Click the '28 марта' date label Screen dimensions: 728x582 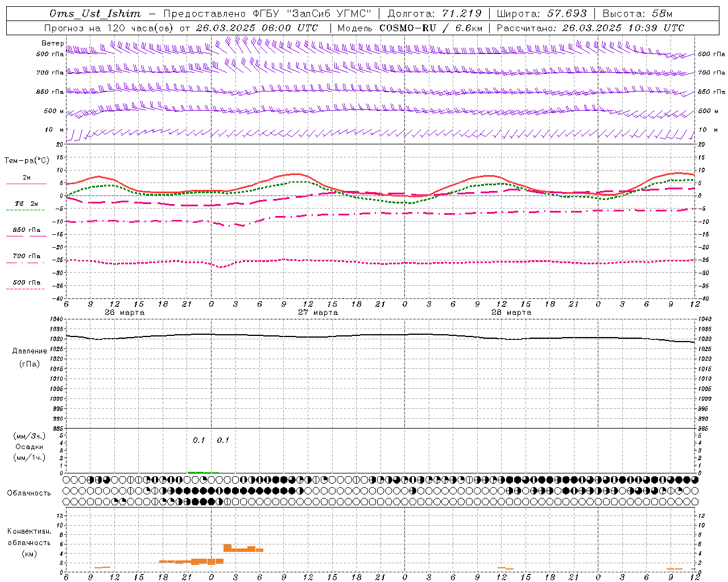[511, 313]
